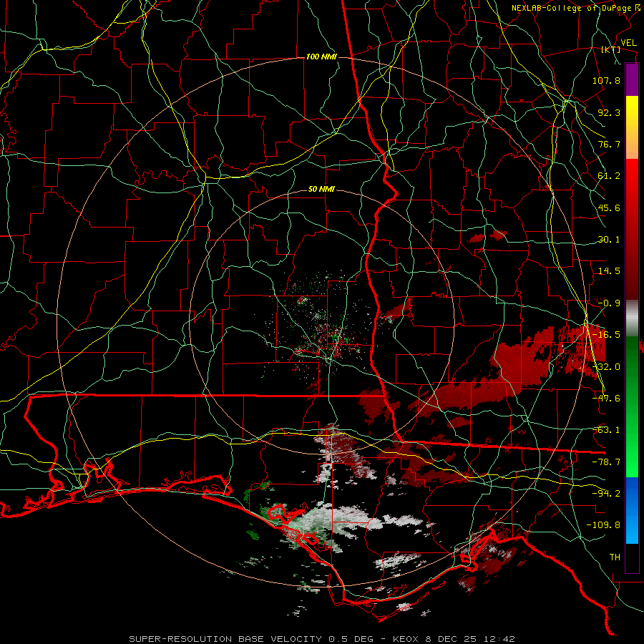The height and width of the screenshot is (644, 644).
Task: Select the -94.2 legend value
Action: pos(606,493)
